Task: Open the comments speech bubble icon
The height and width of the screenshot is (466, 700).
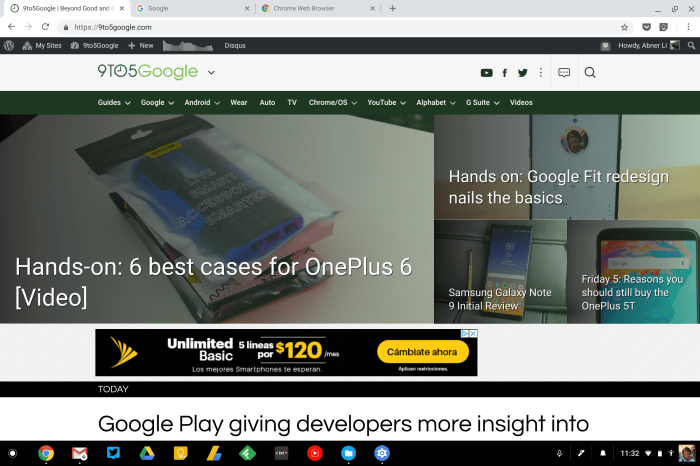Action: (564, 73)
